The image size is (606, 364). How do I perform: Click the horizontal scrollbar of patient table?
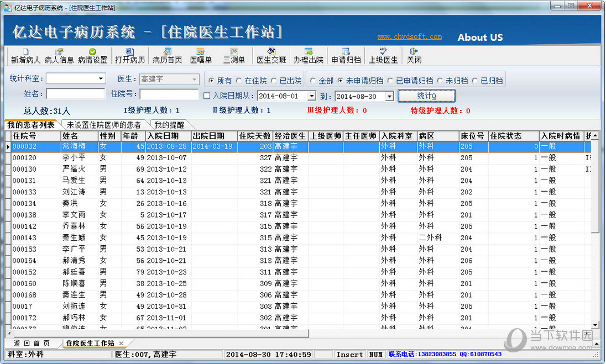coord(160,333)
